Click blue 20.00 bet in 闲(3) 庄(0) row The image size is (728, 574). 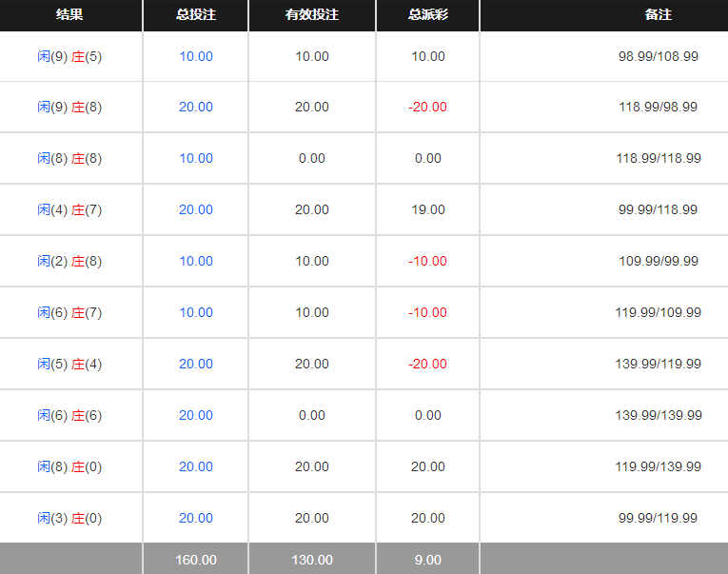196,518
